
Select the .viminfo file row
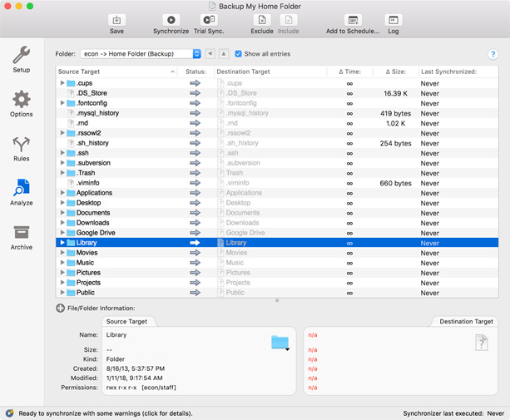(277, 183)
